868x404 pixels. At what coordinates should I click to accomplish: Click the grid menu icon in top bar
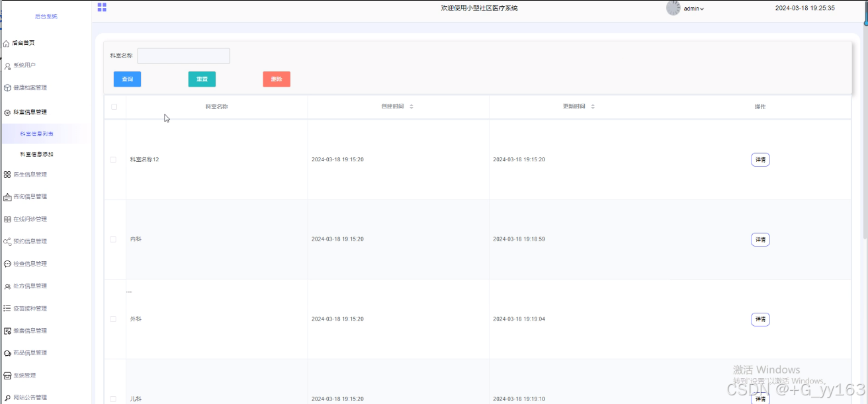point(102,7)
